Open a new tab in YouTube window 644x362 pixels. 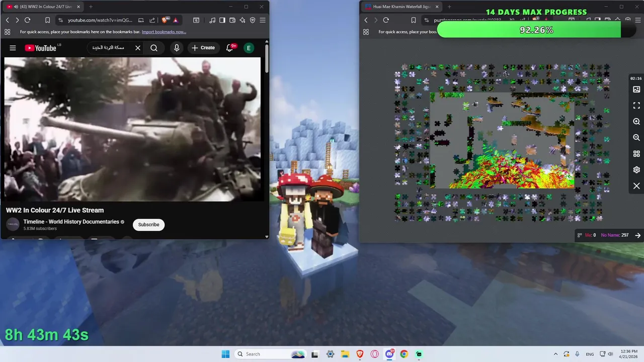click(x=91, y=7)
